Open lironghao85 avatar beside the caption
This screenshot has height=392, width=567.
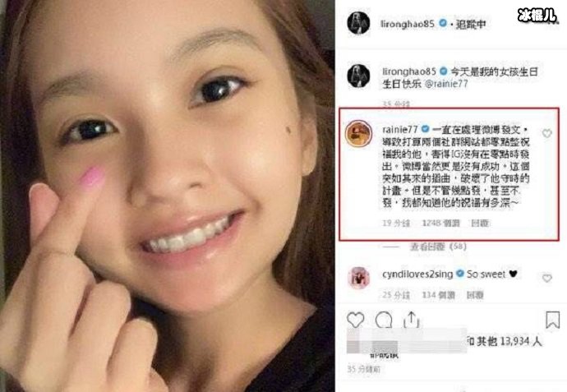[x=358, y=76]
